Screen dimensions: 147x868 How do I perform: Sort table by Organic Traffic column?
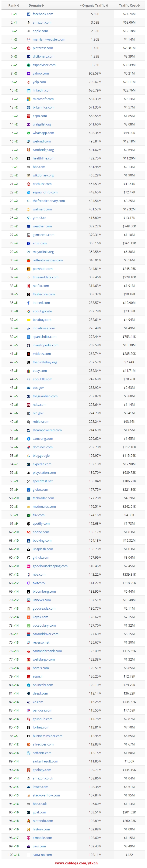pos(93,5)
